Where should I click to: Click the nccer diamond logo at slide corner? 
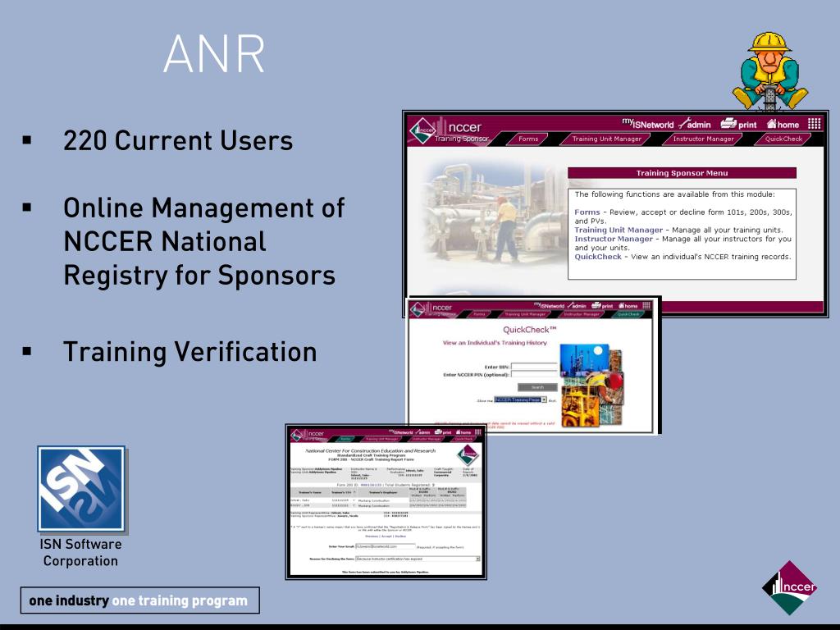click(789, 587)
